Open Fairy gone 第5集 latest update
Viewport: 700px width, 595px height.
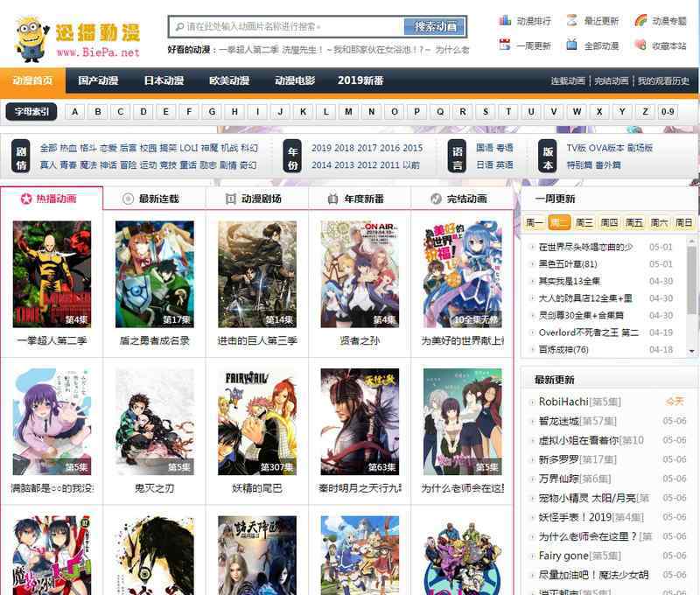[x=579, y=556]
